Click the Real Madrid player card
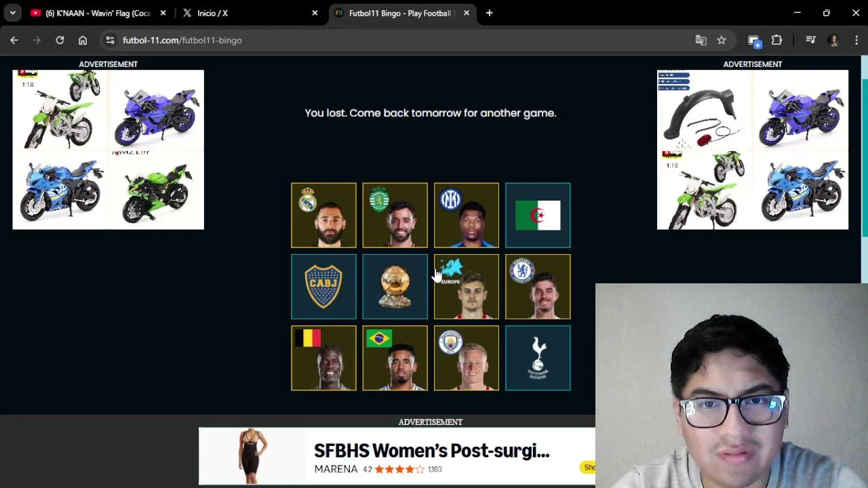 click(x=323, y=216)
